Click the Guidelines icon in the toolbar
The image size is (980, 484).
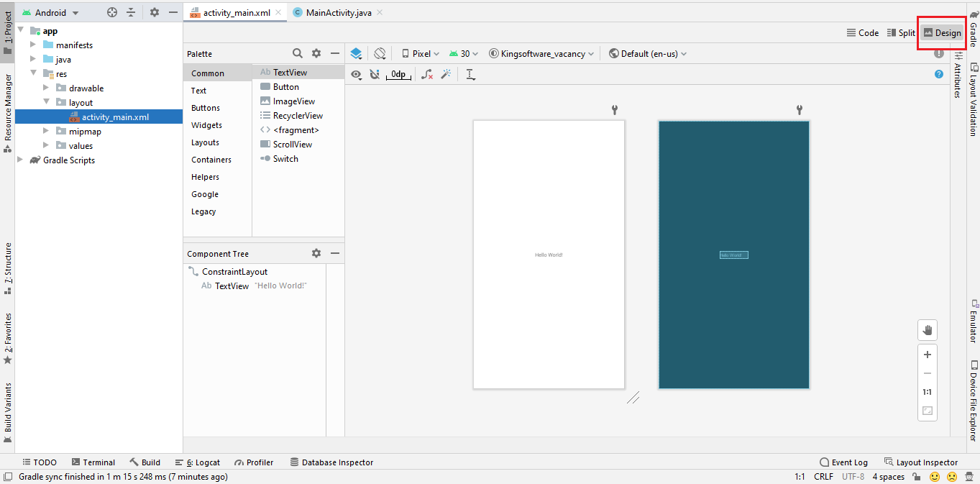pyautogui.click(x=470, y=74)
